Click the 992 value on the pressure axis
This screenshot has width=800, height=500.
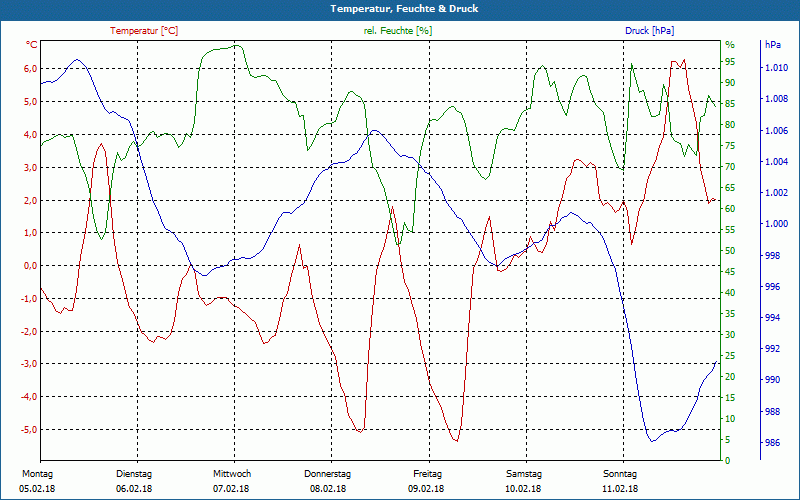pyautogui.click(x=772, y=349)
